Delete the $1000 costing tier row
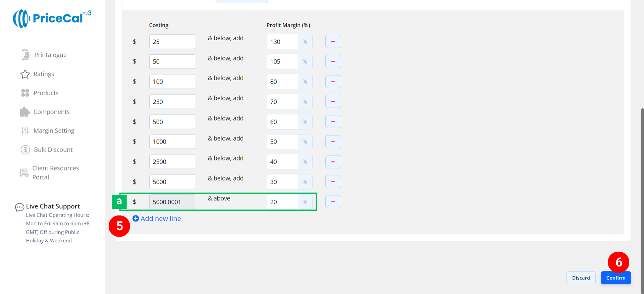Viewport: 644px width, 294px height. click(333, 142)
